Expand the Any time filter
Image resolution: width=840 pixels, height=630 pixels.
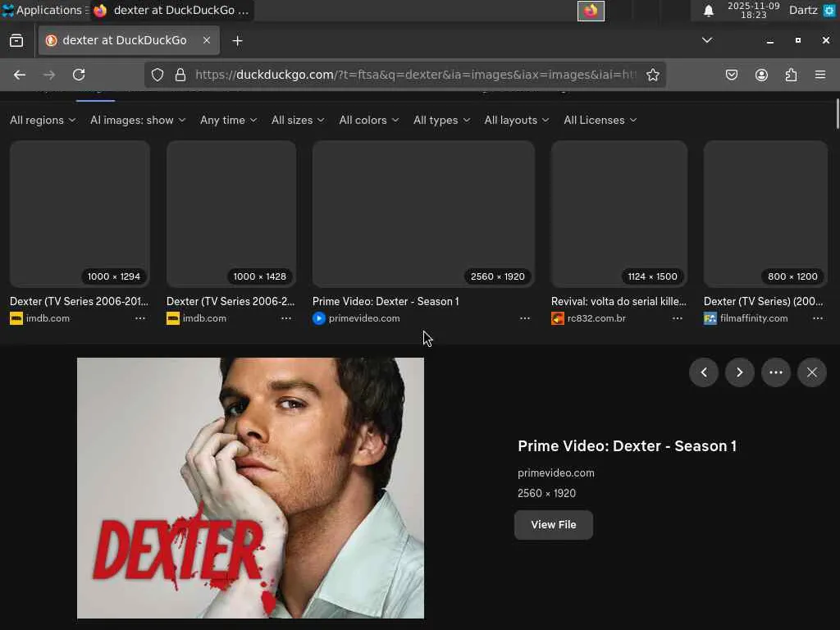228,120
